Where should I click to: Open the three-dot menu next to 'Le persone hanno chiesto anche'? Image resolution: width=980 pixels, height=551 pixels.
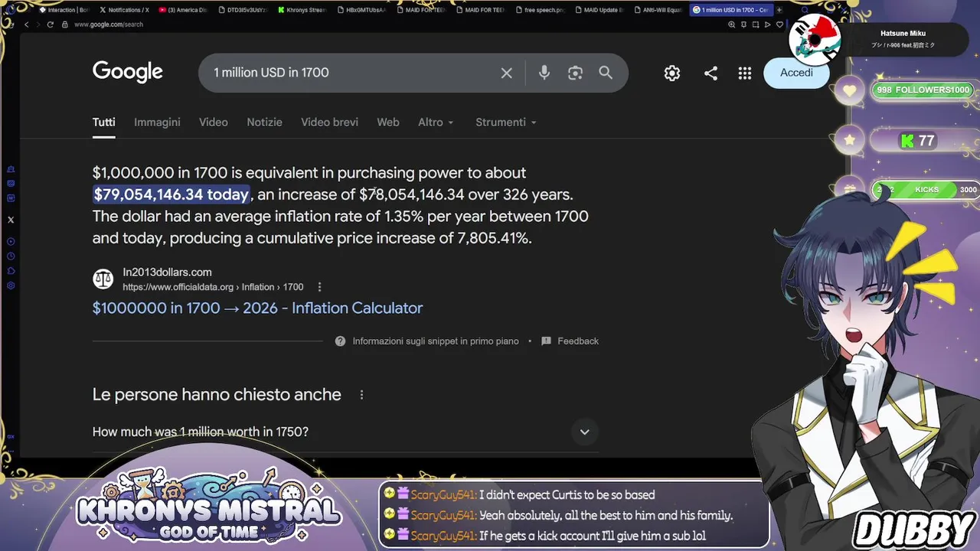[x=361, y=395]
